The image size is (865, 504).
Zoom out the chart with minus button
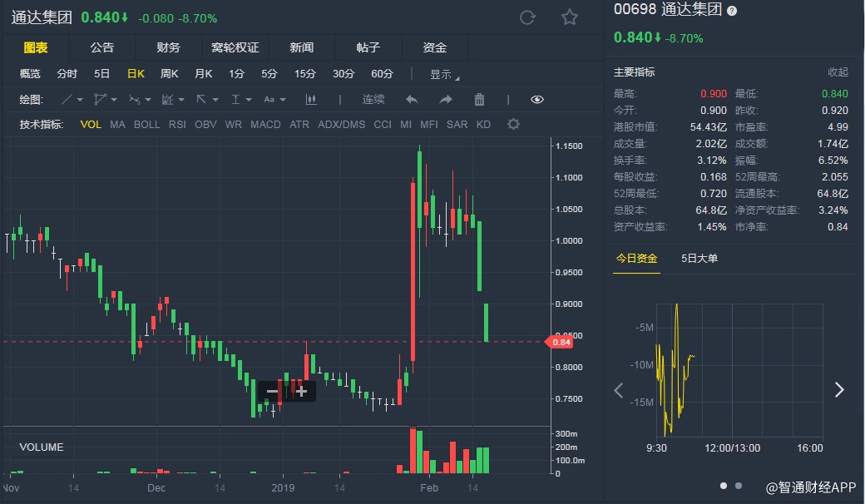point(272,392)
